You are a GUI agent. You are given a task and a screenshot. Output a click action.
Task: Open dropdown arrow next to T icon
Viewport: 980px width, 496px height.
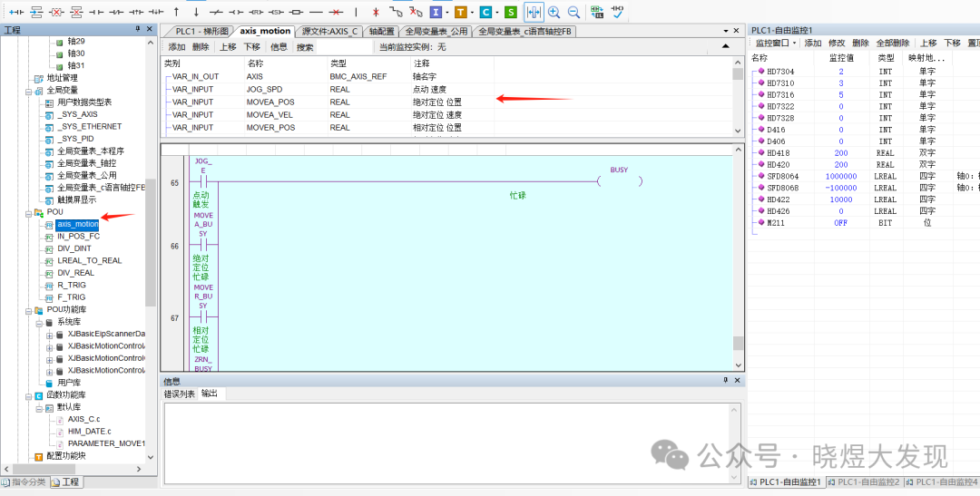click(x=473, y=13)
